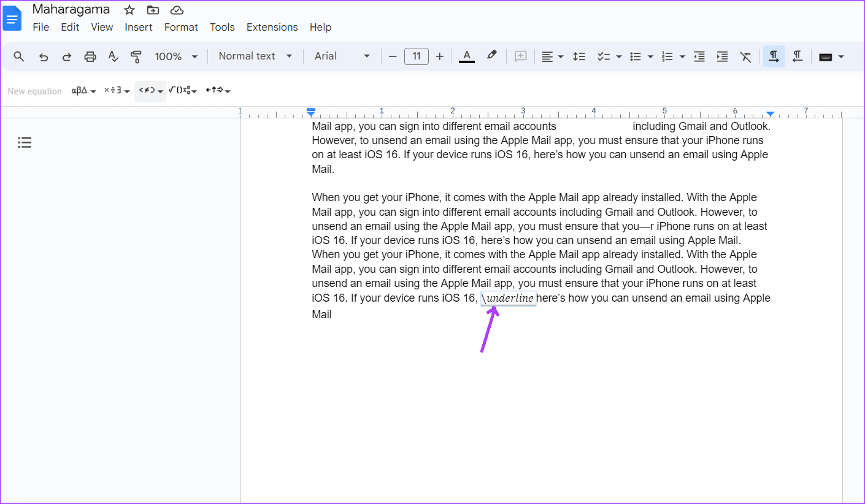
Task: Insert the square root equation symbol
Action: tap(181, 91)
